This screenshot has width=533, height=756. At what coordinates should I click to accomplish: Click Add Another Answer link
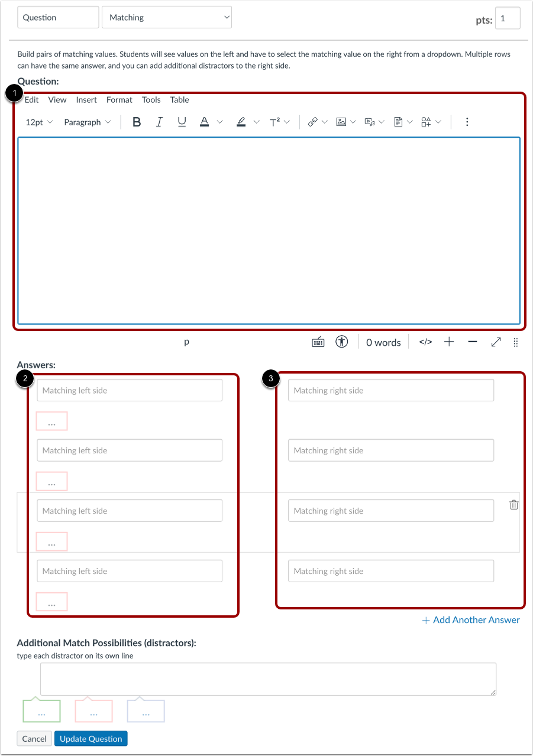[471, 619]
